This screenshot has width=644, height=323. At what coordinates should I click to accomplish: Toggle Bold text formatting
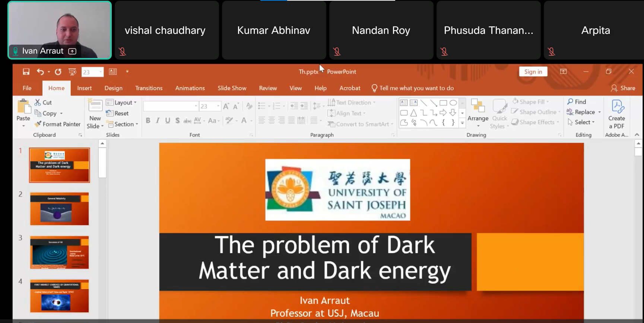tap(148, 121)
